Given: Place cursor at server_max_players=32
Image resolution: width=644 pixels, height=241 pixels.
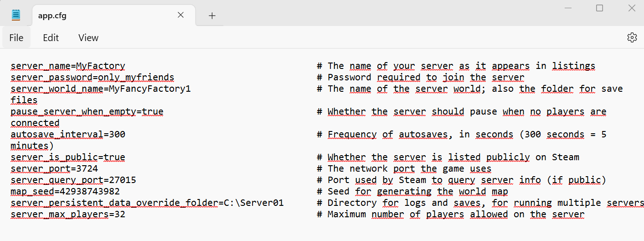Looking at the screenshot, I should point(68,215).
